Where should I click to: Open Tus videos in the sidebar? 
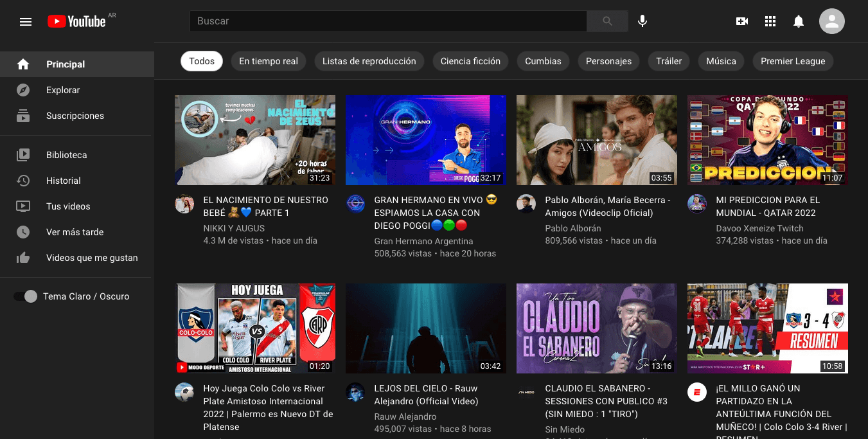[77, 206]
